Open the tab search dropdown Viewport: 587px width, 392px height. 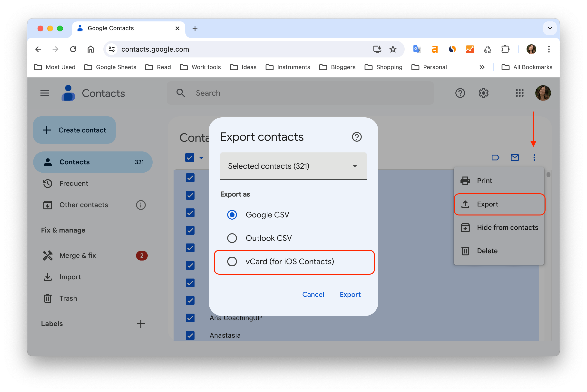(x=550, y=28)
